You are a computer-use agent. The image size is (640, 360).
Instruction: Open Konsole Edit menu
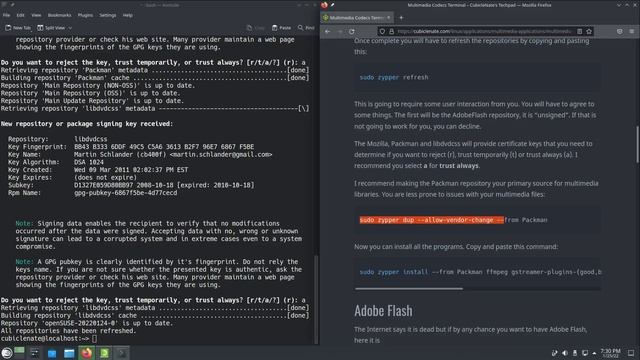point(20,15)
